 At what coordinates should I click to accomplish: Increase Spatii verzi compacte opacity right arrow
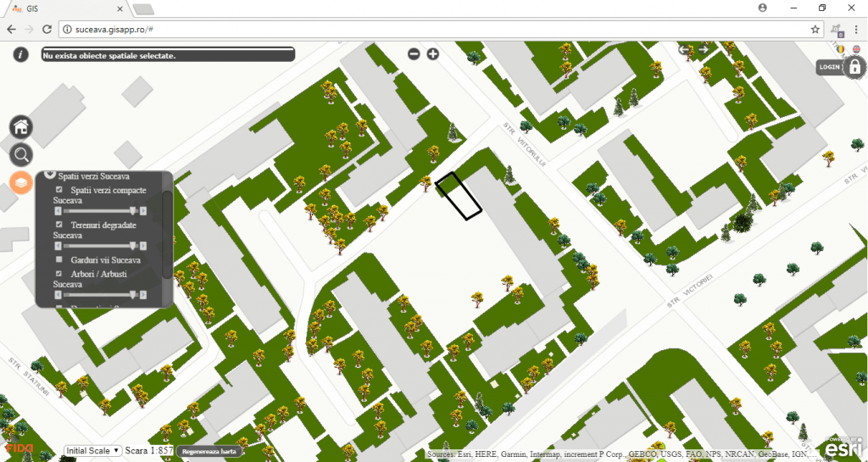pos(143,211)
